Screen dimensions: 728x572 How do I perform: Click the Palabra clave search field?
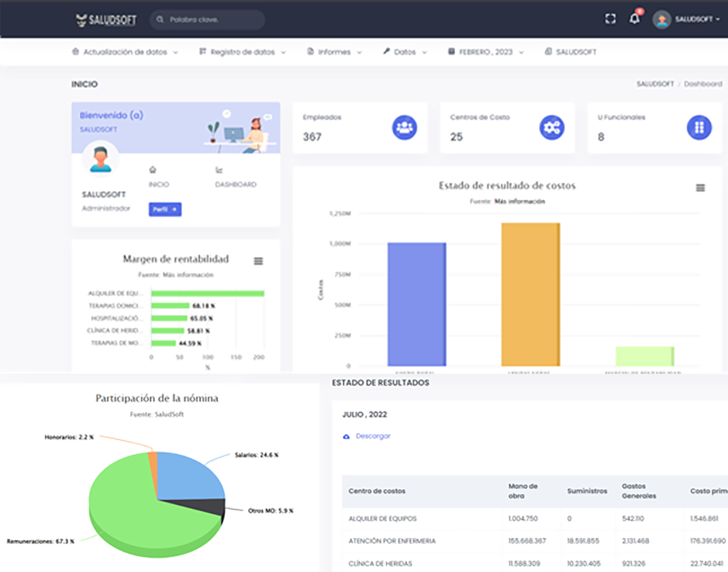(207, 20)
